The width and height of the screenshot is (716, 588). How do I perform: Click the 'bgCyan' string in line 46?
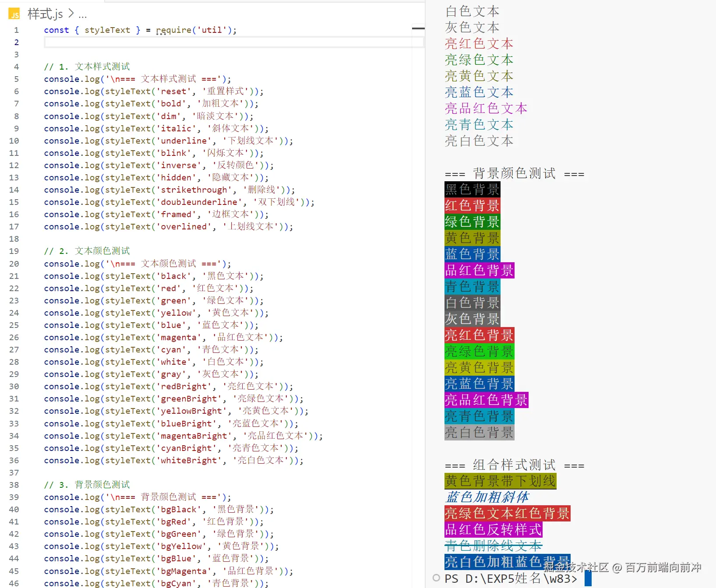pyautogui.click(x=176, y=584)
